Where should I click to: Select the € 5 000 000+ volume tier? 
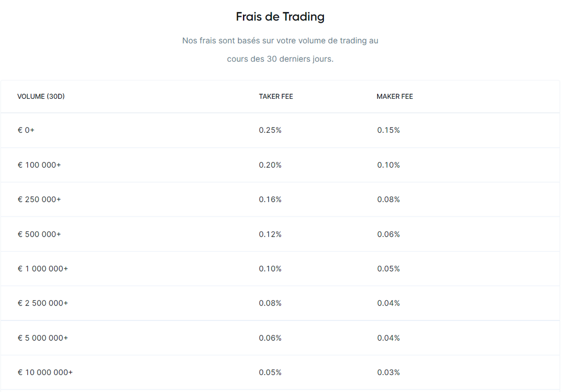(x=43, y=338)
